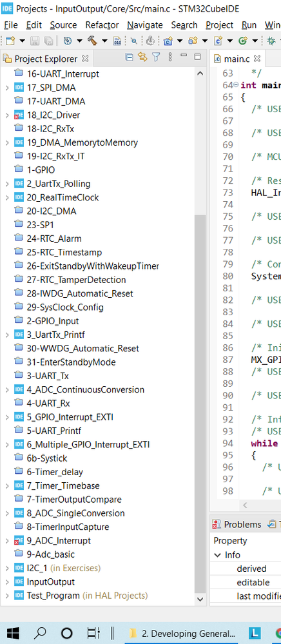Expand the 4_ADC_ContinuousConversion project

pyautogui.click(x=6, y=390)
